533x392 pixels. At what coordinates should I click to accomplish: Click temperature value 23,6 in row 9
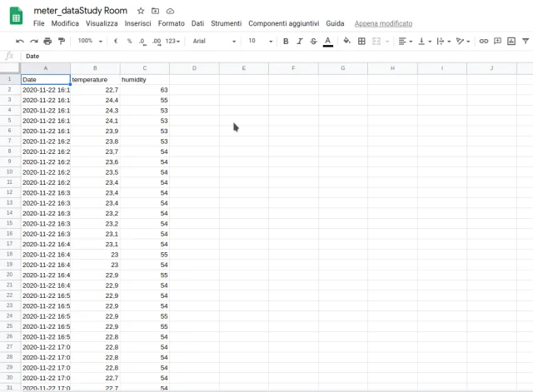pos(95,162)
